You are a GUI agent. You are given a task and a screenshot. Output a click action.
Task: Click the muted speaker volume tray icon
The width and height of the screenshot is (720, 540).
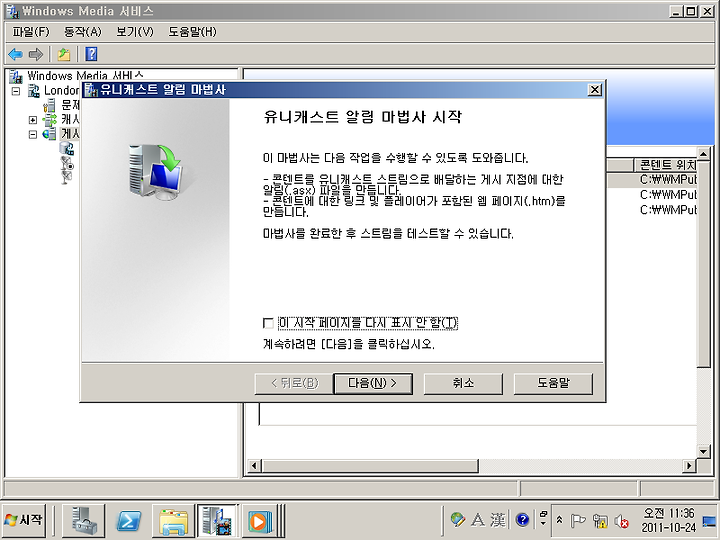621,521
